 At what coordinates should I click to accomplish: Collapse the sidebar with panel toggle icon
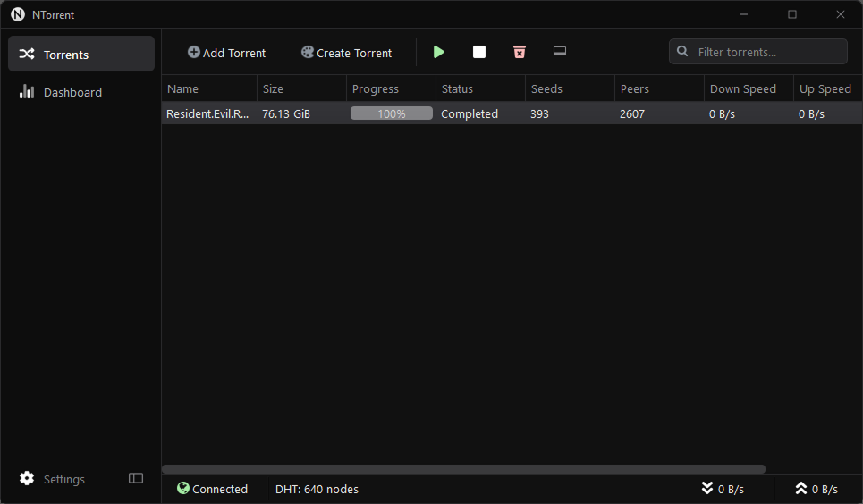136,478
